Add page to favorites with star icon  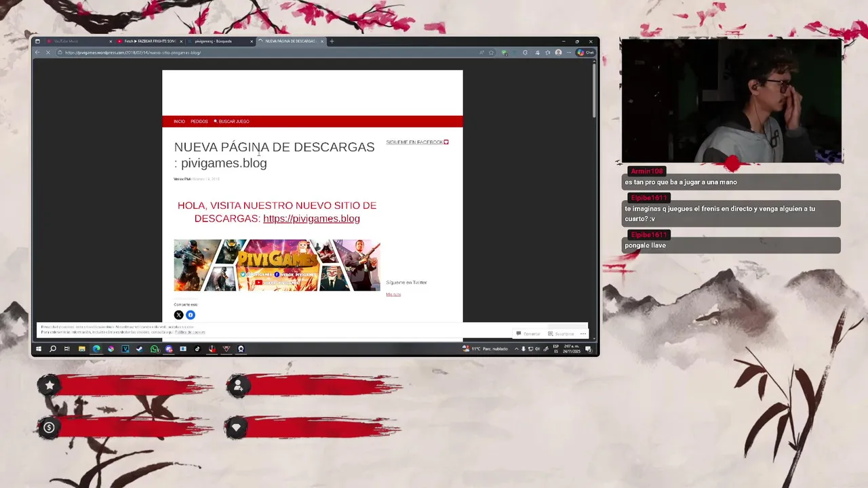click(491, 53)
